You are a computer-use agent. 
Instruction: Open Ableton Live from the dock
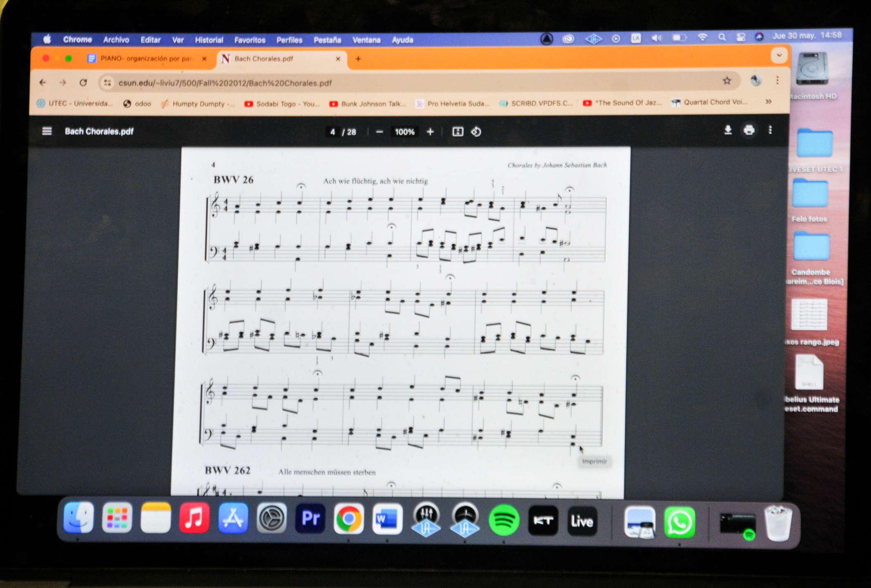(582, 521)
